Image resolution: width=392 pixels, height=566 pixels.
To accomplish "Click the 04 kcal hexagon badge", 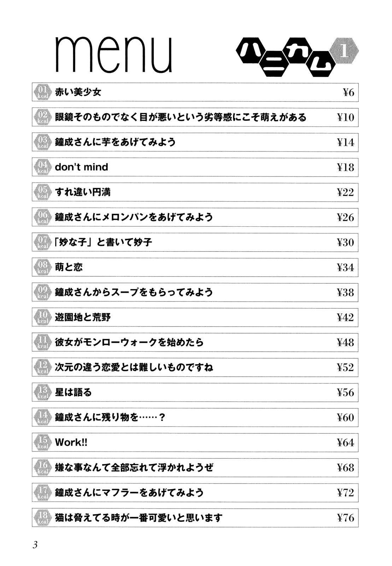I will [42, 167].
